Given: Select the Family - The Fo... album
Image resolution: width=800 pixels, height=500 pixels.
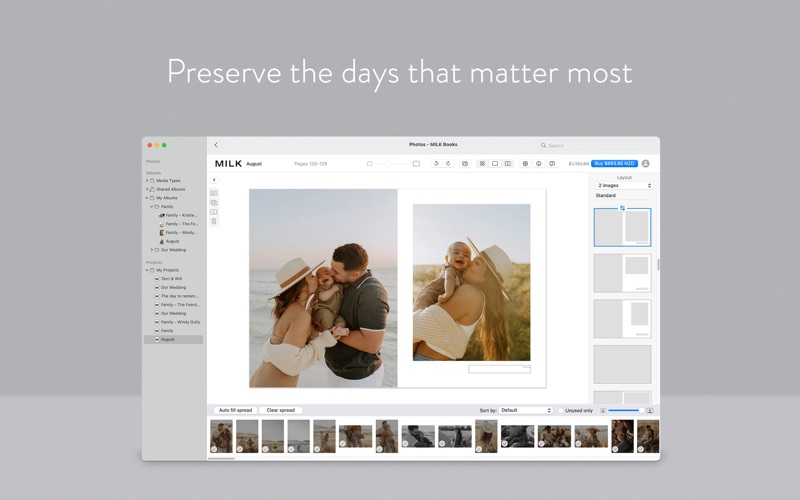Looking at the screenshot, I should point(178,224).
